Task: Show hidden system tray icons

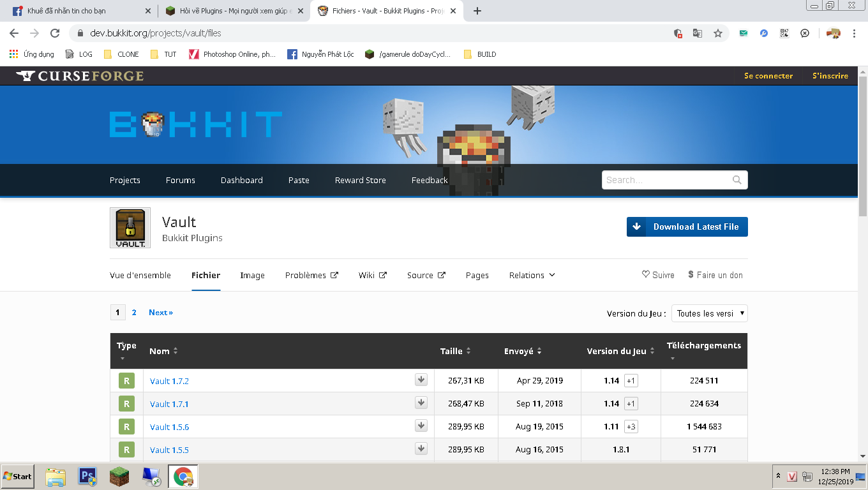Action: [778, 477]
